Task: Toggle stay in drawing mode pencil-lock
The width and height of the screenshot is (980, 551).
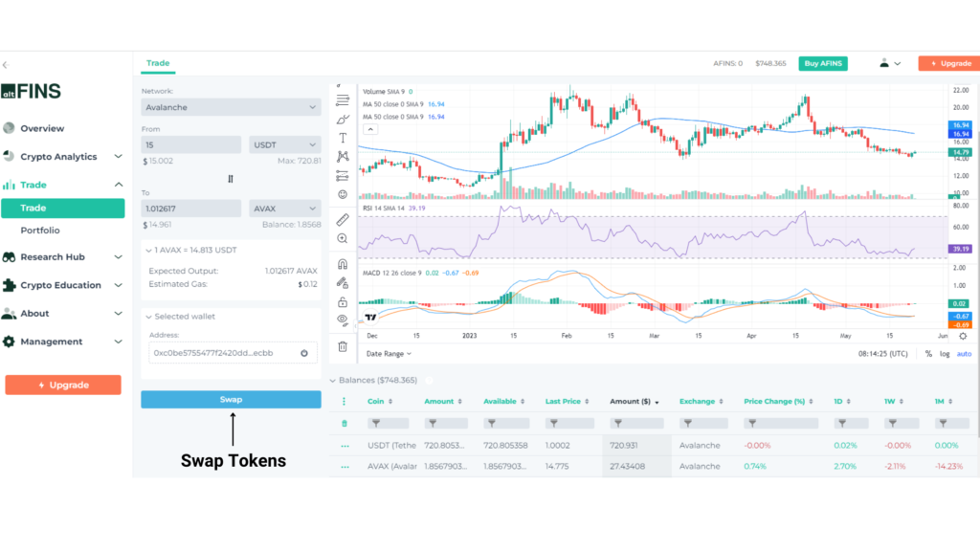Action: coord(343,283)
